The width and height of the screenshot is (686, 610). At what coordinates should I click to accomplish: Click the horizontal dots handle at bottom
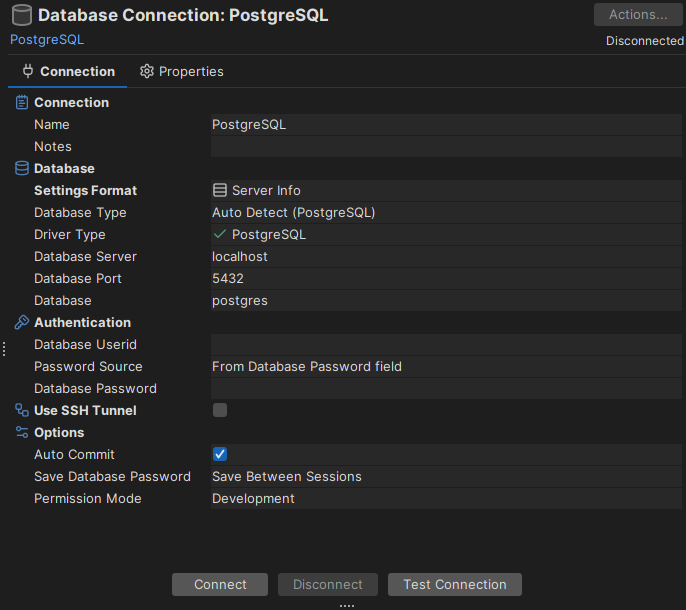346,606
